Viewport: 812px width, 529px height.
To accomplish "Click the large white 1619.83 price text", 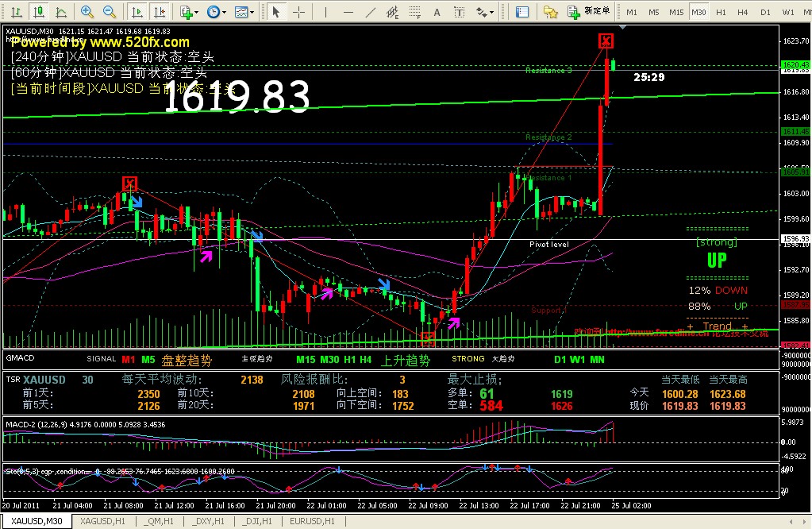I will [x=237, y=96].
